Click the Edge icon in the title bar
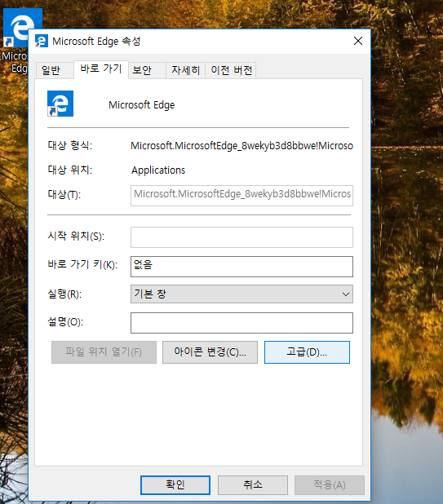 [x=42, y=41]
